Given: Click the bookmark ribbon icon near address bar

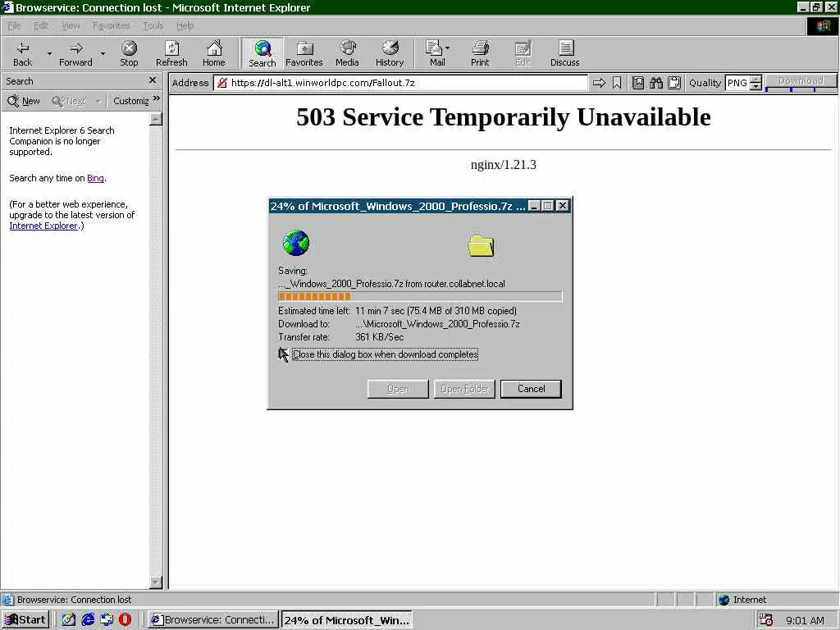Looking at the screenshot, I should pyautogui.click(x=617, y=83).
